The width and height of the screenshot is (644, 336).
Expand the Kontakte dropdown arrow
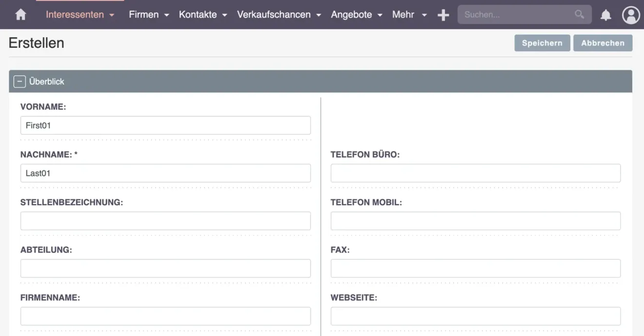click(225, 15)
